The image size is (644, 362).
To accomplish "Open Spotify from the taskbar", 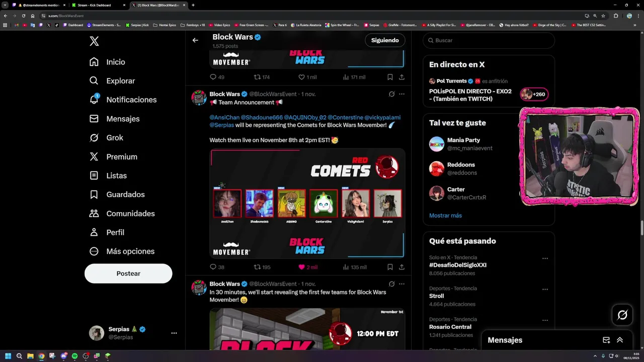I will (x=74, y=356).
